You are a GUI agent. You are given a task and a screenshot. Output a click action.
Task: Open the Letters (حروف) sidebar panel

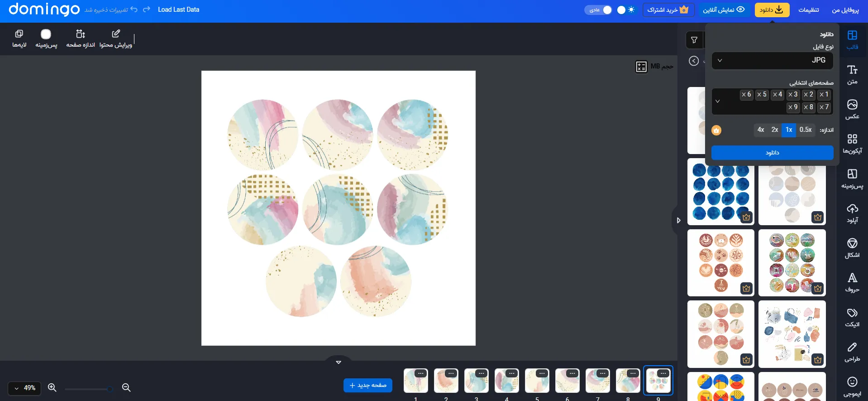(x=852, y=283)
